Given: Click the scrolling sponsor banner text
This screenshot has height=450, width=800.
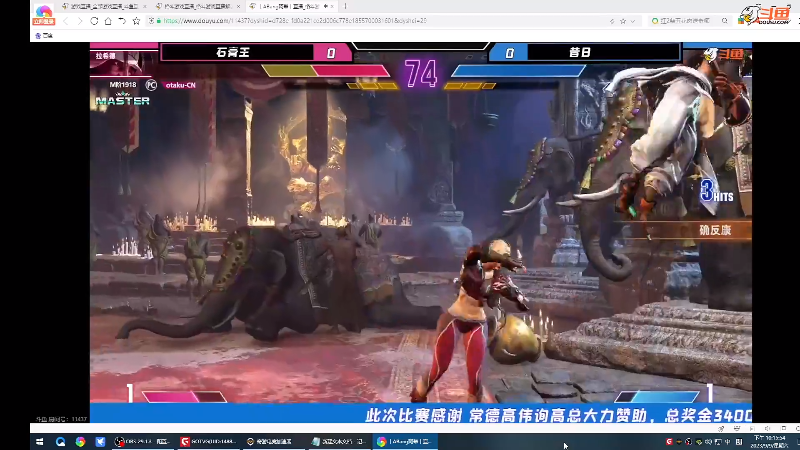Looking at the screenshot, I should (x=558, y=415).
